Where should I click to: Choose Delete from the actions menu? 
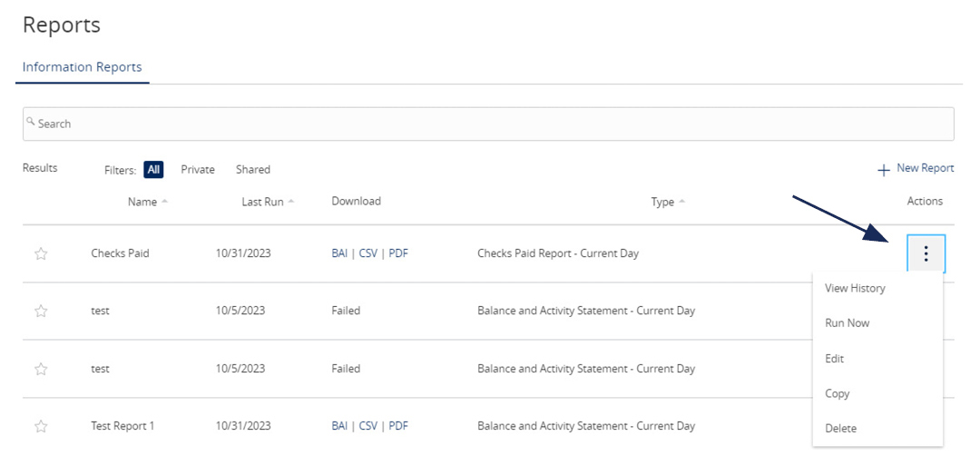pyautogui.click(x=840, y=429)
